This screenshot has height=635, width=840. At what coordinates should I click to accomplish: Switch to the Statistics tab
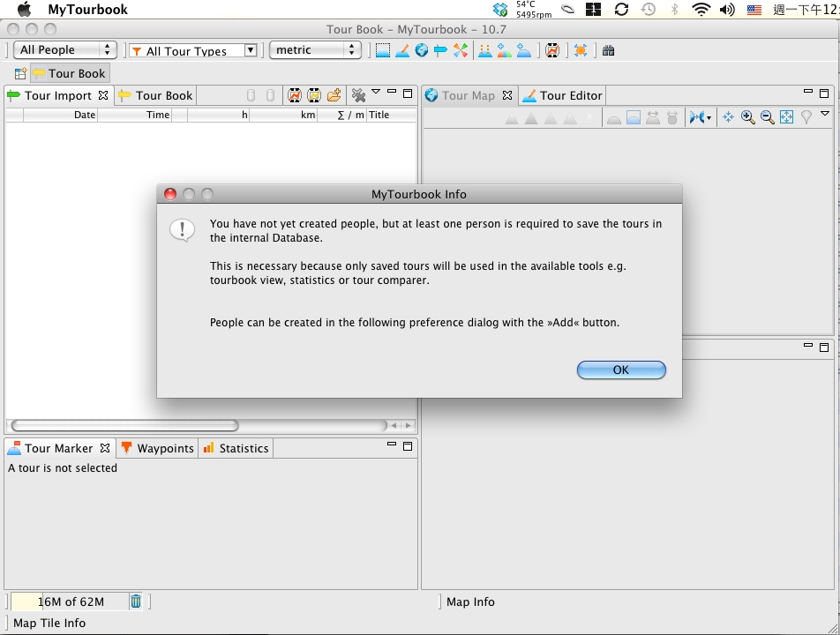(236, 448)
